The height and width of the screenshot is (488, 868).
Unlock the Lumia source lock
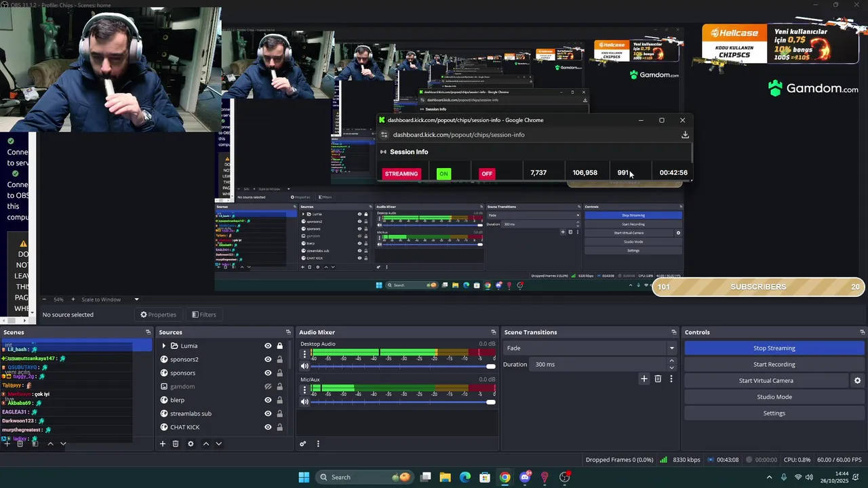(x=279, y=346)
